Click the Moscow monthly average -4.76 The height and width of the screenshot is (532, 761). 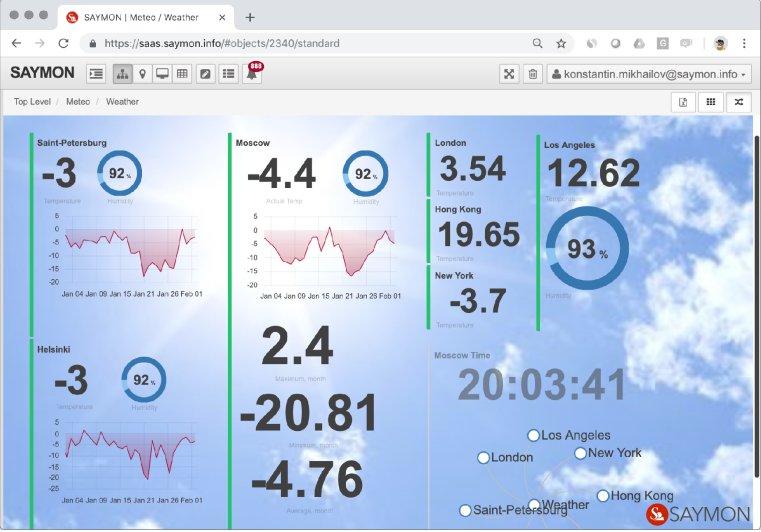pyautogui.click(x=307, y=480)
